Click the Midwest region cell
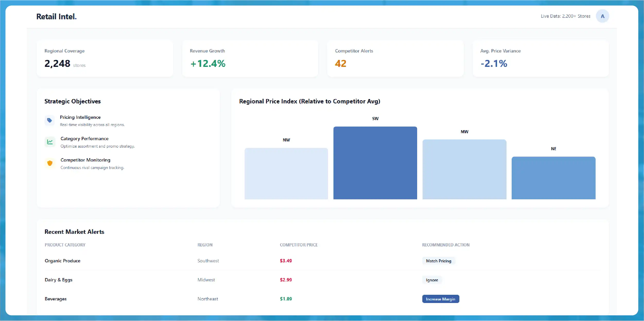The height and width of the screenshot is (321, 644). point(206,280)
